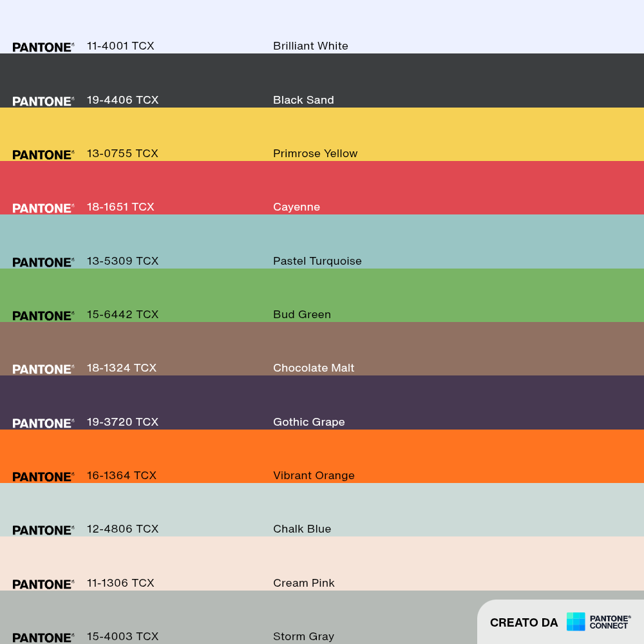Click the 18-1651 TCX color code

[120, 207]
